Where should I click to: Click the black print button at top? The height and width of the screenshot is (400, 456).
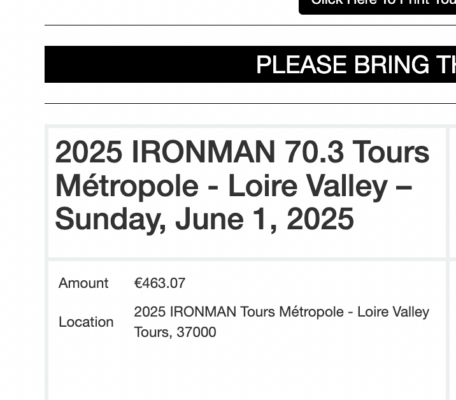tap(377, 7)
